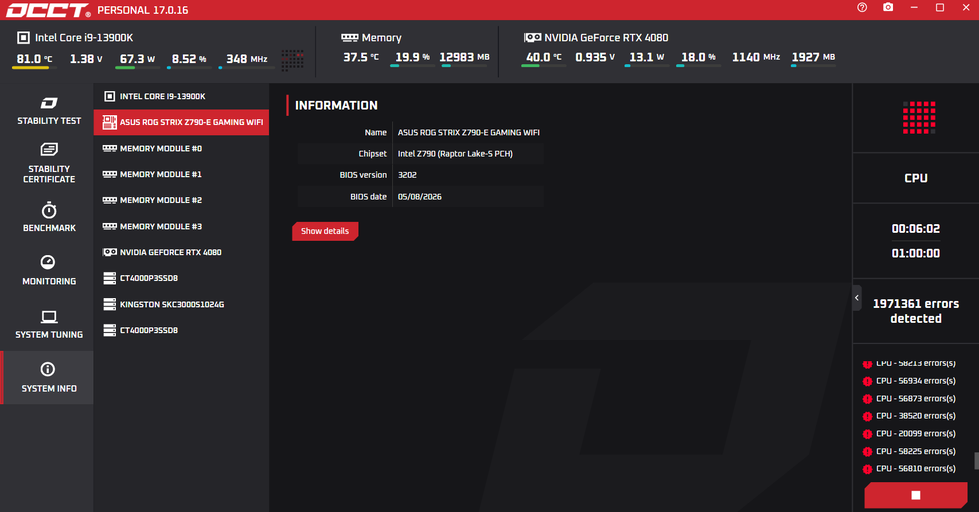Click the red test activity grid icon

(x=919, y=117)
